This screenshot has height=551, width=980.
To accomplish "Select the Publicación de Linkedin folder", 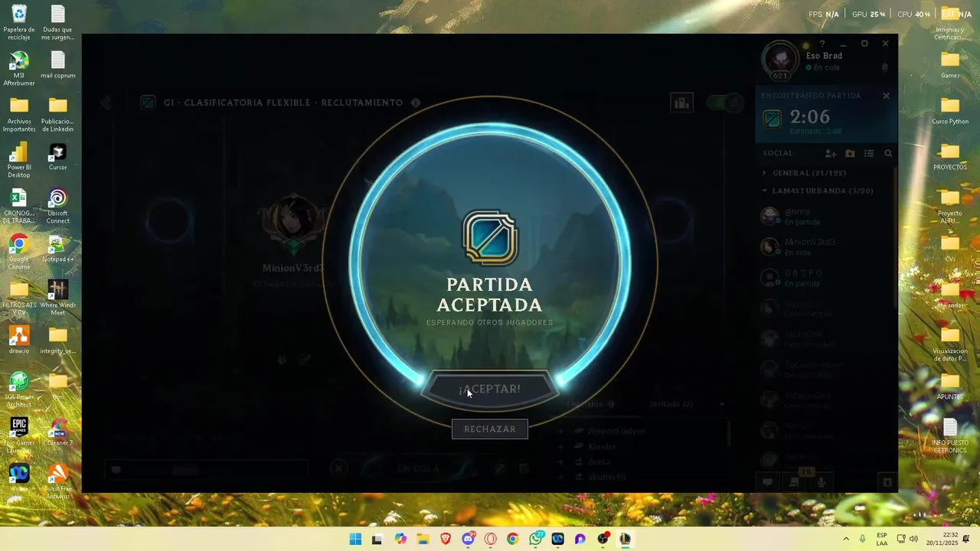I will click(57, 114).
